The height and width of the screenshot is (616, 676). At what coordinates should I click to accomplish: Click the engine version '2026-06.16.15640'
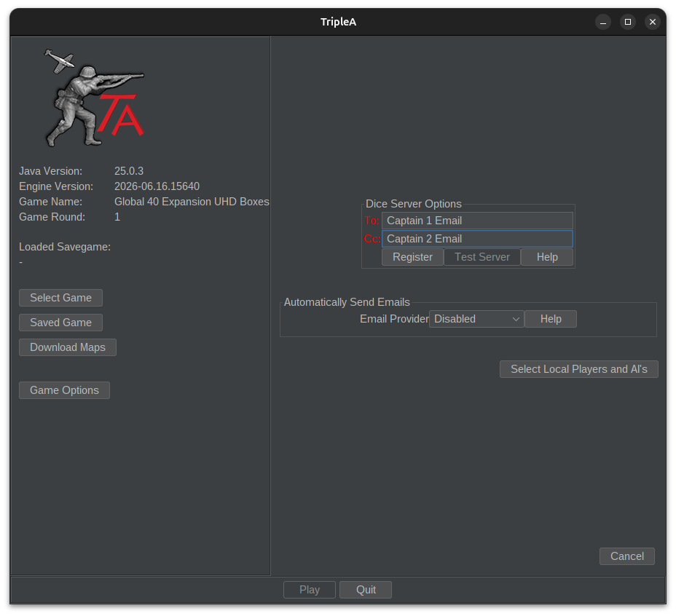(x=157, y=186)
